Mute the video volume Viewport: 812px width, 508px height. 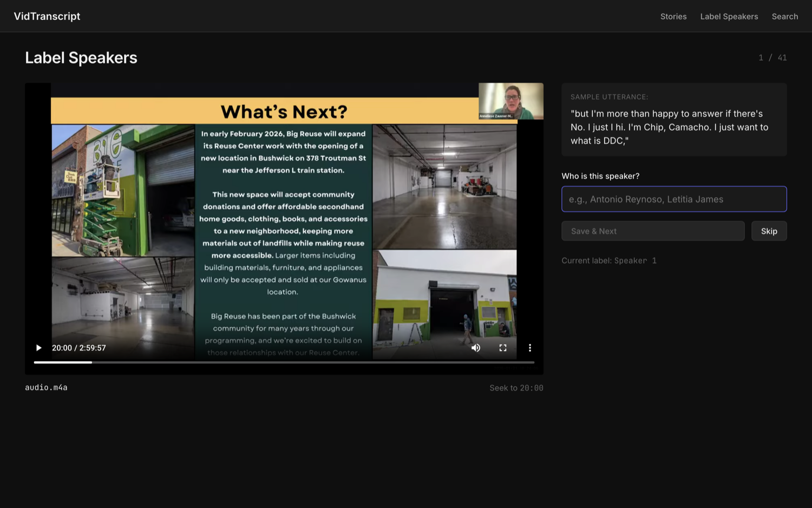point(476,348)
